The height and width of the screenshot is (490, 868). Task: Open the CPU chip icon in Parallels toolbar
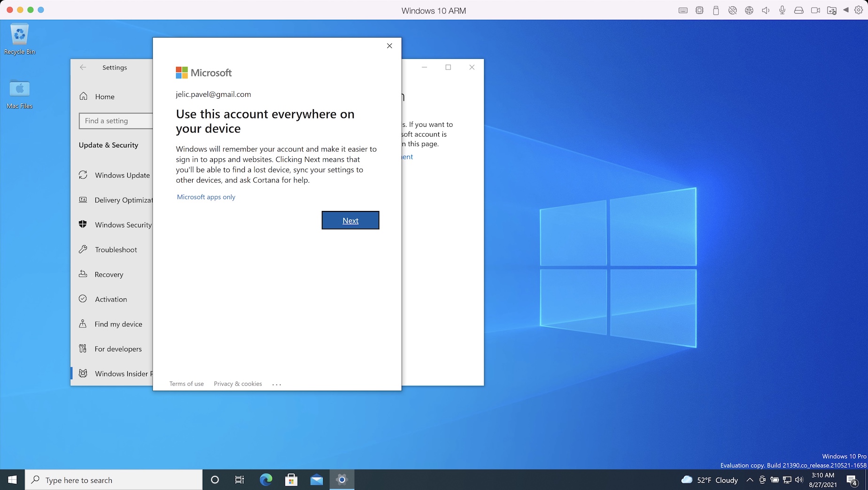(699, 10)
